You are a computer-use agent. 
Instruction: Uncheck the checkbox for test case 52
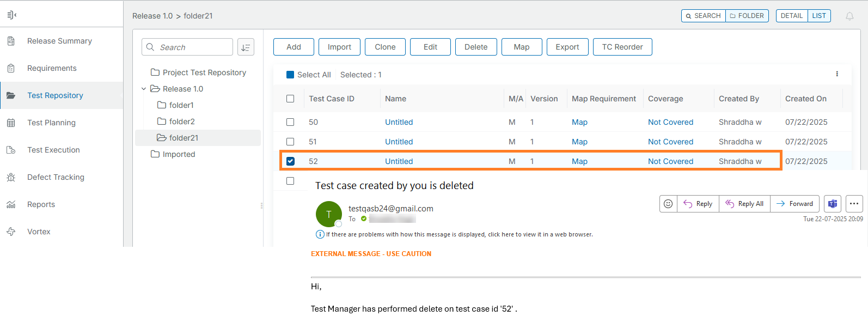[x=290, y=161]
